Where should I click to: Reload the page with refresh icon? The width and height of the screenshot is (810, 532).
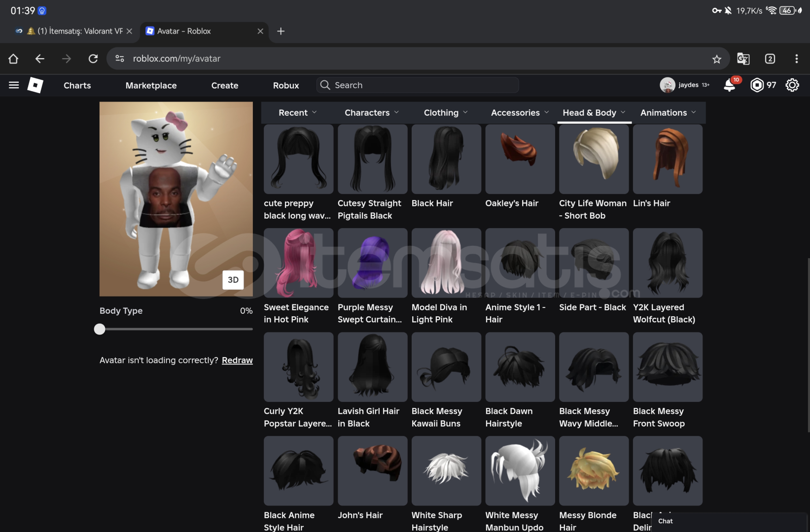pos(93,59)
